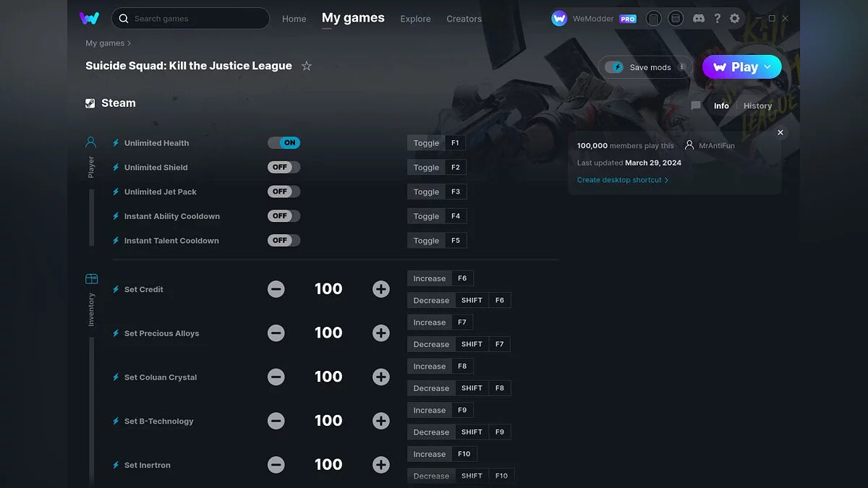The width and height of the screenshot is (868, 488).
Task: Click the Player section scrollbar
Action: pos(91,218)
